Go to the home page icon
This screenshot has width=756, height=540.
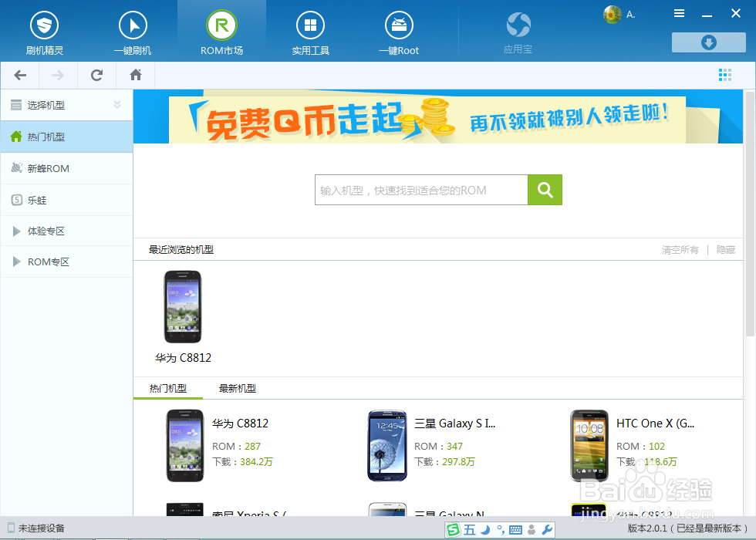(136, 76)
